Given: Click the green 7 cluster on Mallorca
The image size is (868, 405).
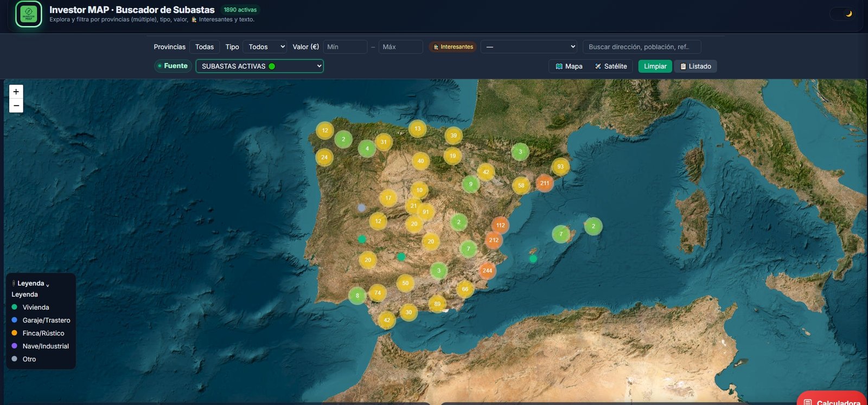Looking at the screenshot, I should [561, 234].
